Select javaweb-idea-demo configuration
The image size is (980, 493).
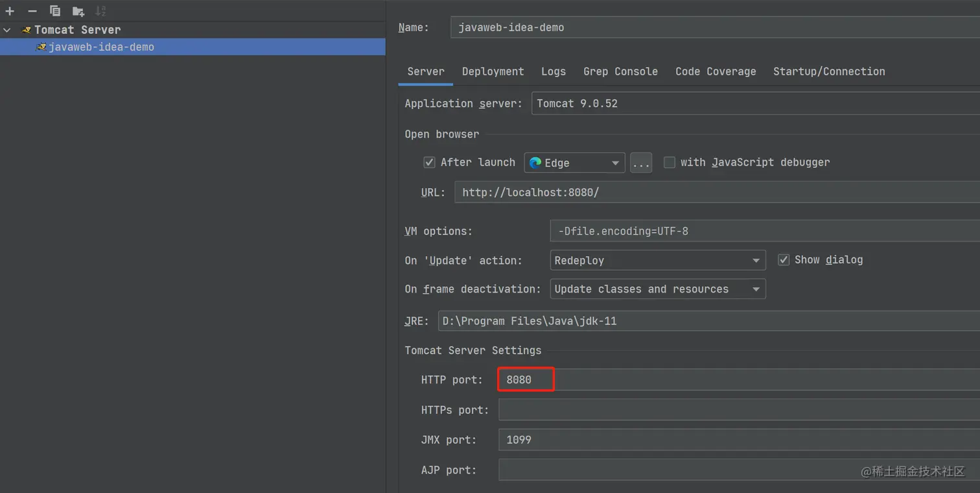pos(192,47)
